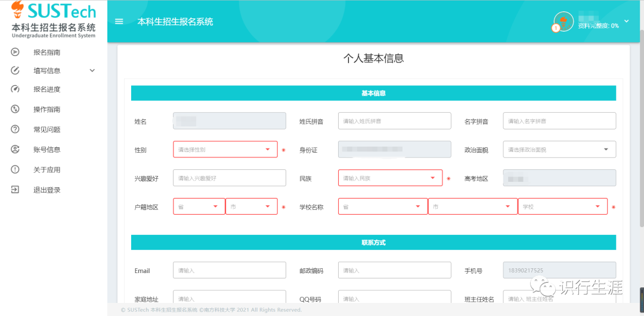The width and height of the screenshot is (644, 316).
Task: Click the footer copyright text
Action: tap(212, 310)
